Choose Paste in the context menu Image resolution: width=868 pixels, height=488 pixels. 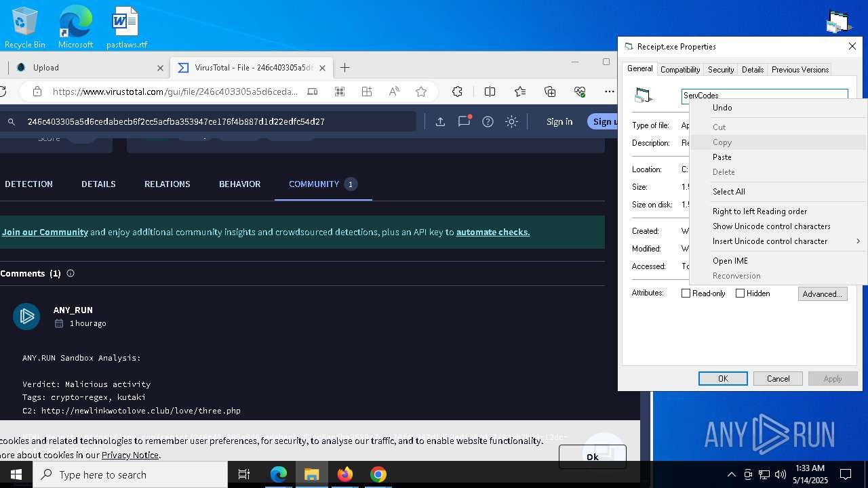(778, 157)
